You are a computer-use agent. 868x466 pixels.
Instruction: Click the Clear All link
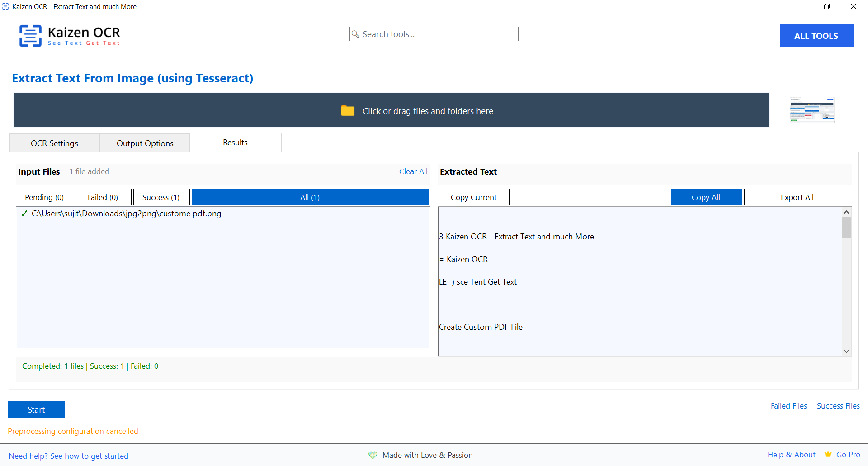[x=413, y=171]
